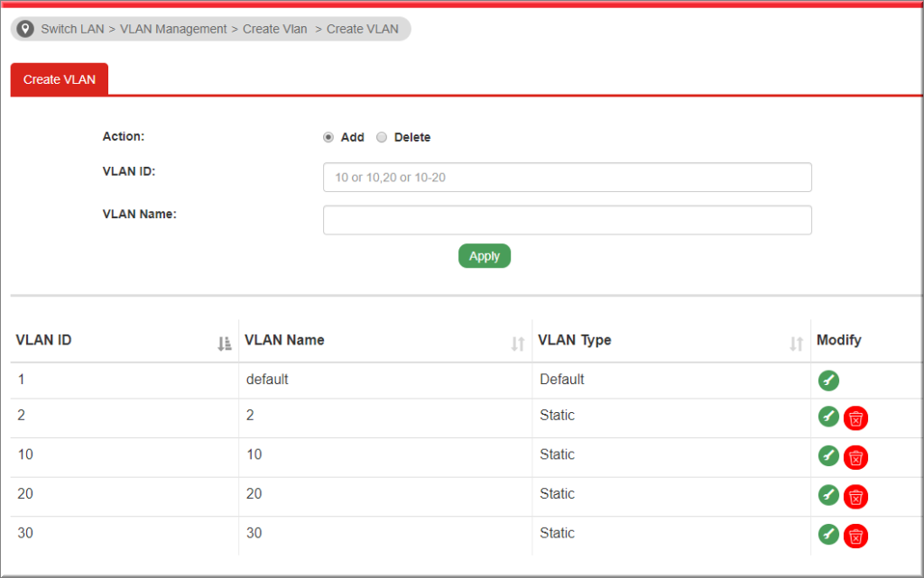Click into the VLAN Name text box
Image resolution: width=924 pixels, height=578 pixels.
click(567, 220)
